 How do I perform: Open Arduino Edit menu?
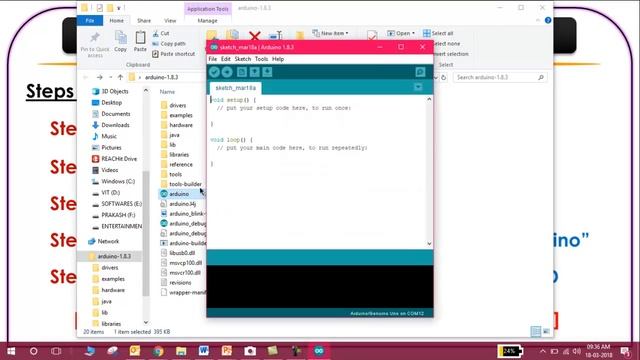pos(226,59)
